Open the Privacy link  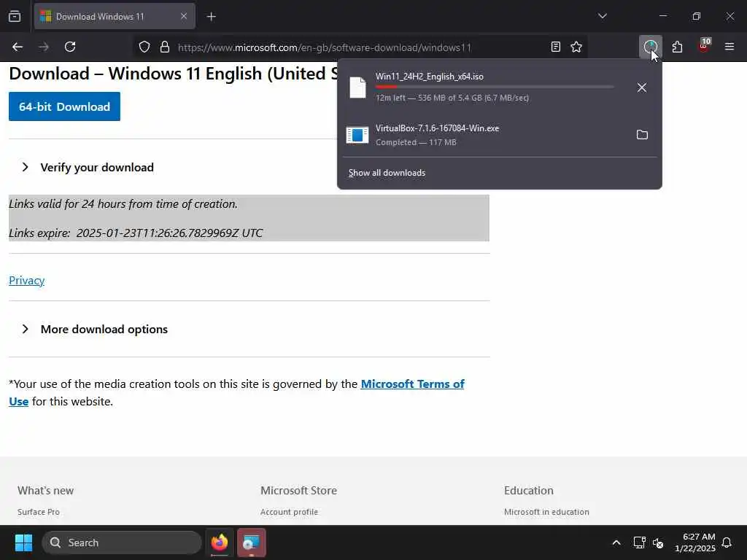(27, 281)
